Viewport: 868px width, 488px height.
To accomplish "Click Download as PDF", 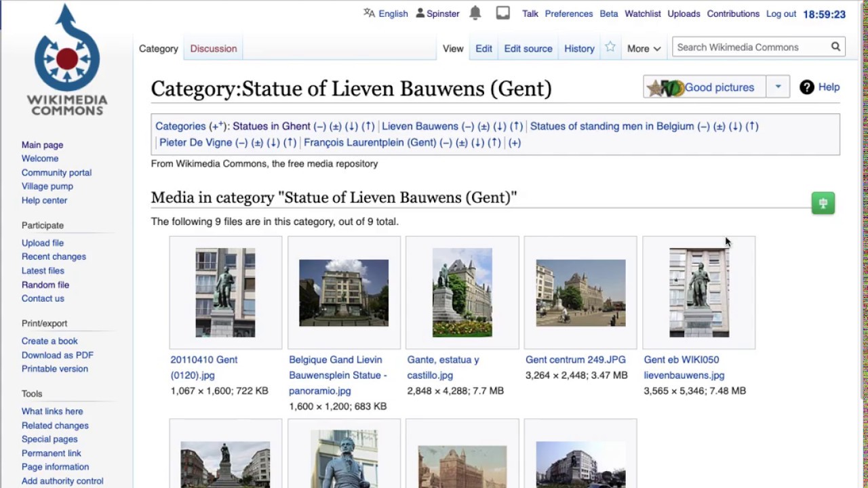I will 58,355.
